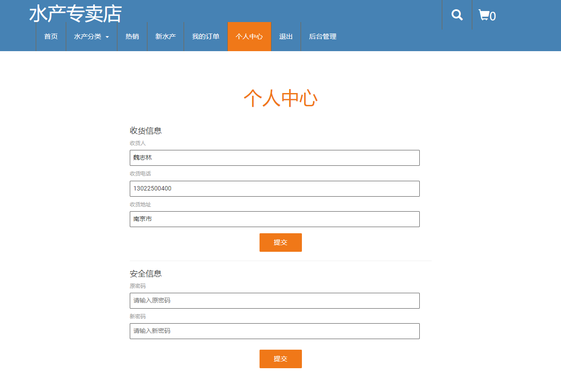Submit the 收货信息 form
This screenshot has height=392, width=561.
[280, 242]
